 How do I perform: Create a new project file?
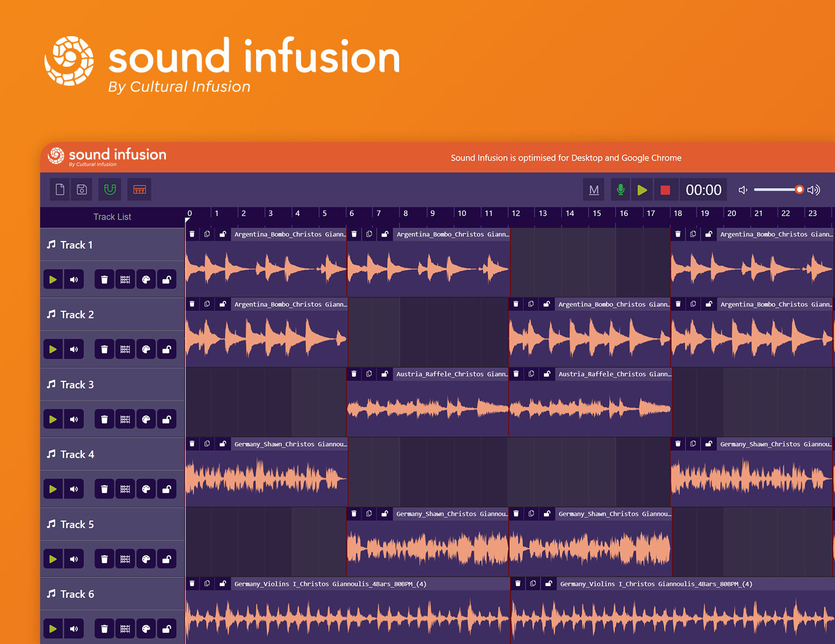pos(60,190)
